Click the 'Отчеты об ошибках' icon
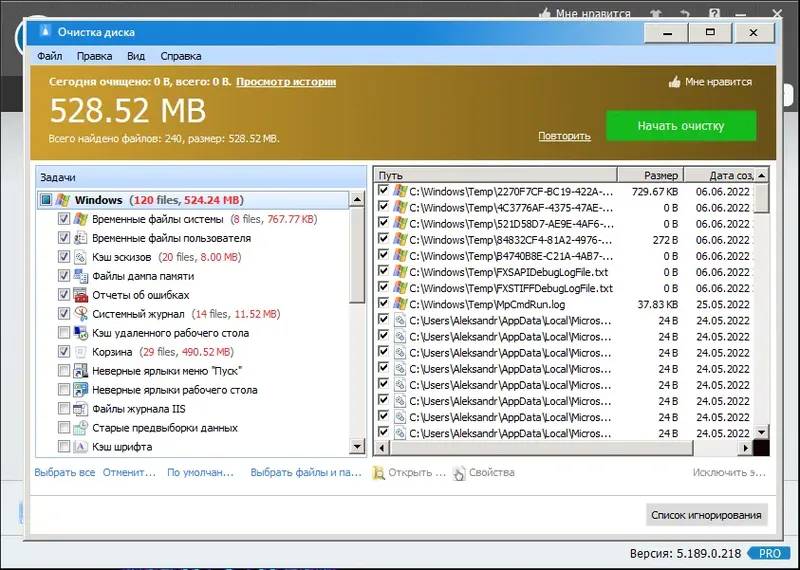This screenshot has width=800, height=570. coord(81,295)
